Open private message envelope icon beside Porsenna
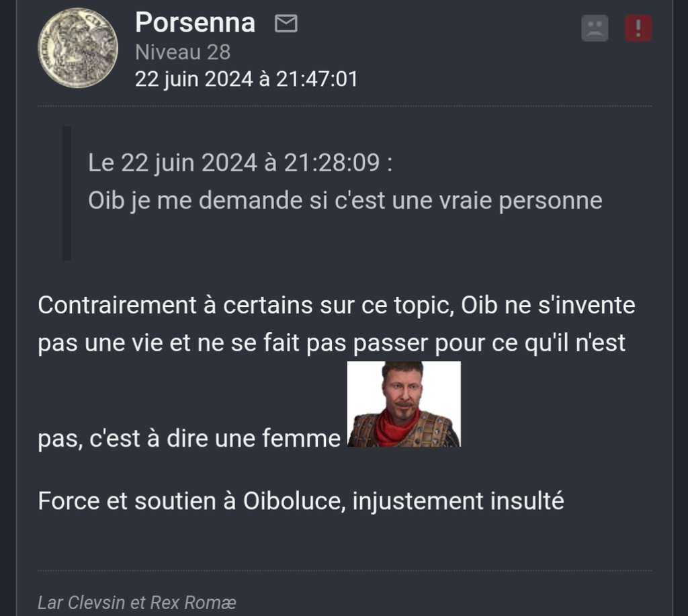 coord(286,24)
